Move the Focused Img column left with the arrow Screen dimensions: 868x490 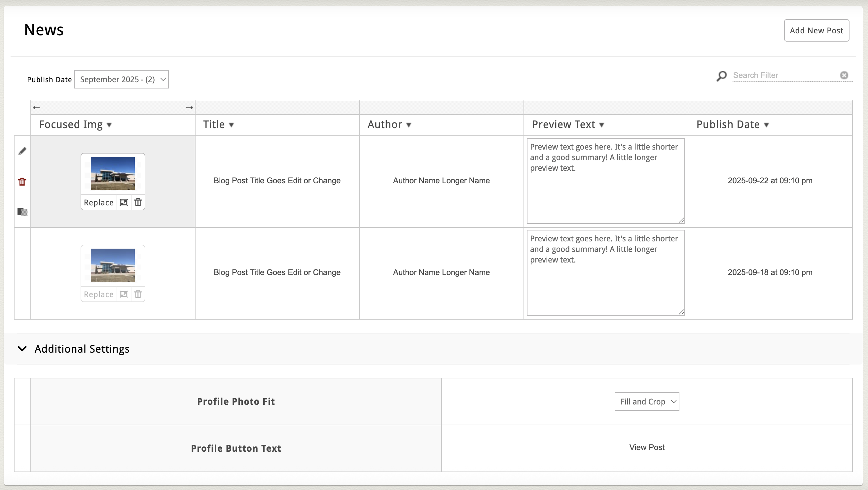(36, 108)
